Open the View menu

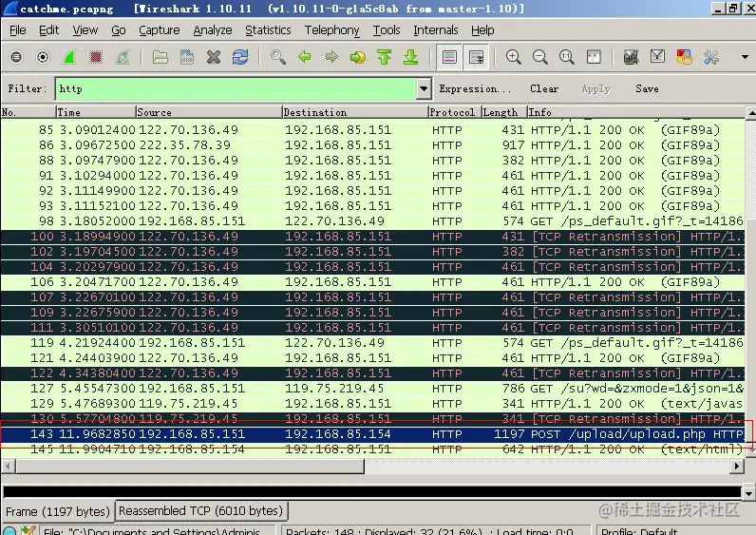[x=85, y=29]
